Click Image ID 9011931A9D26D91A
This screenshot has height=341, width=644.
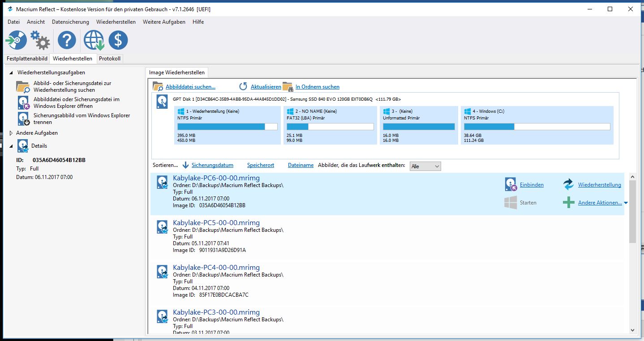click(x=223, y=250)
